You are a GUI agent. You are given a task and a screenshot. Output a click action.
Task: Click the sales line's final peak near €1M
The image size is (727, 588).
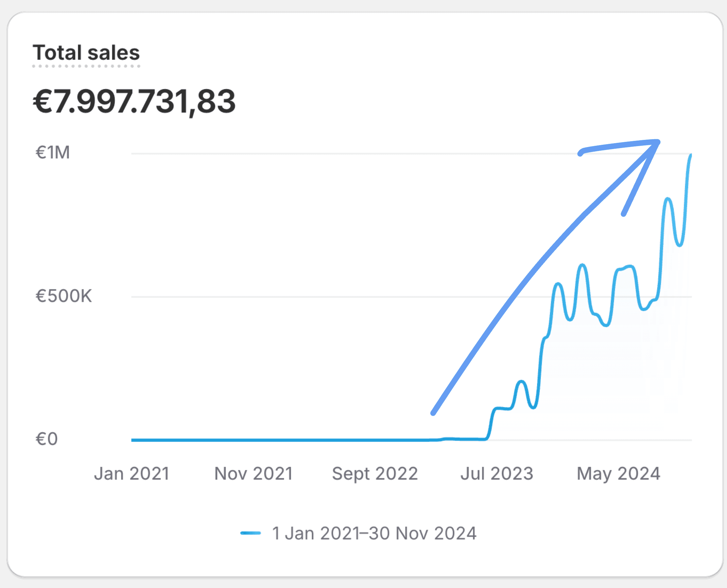690,156
